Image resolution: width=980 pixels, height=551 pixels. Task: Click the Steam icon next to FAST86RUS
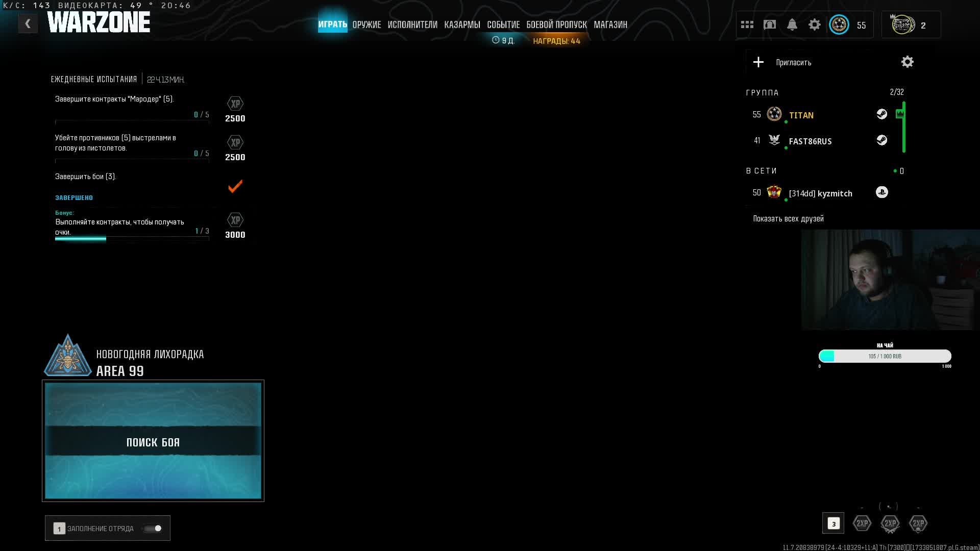click(x=881, y=140)
